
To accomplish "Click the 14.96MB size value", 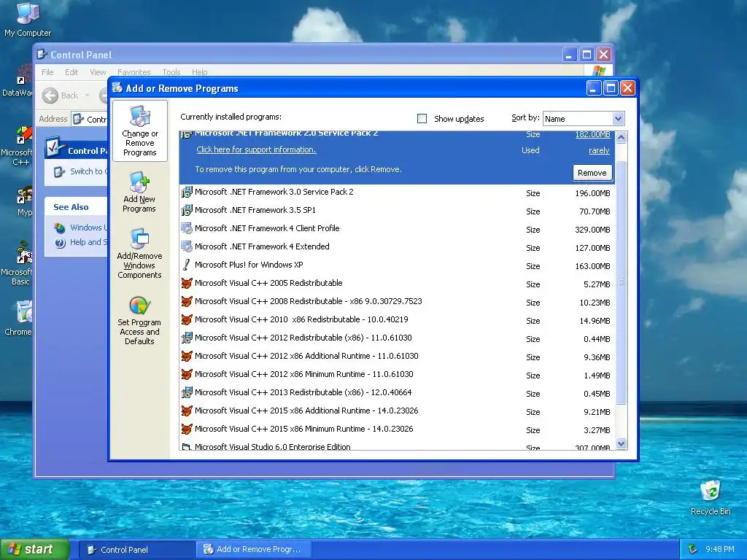I will [595, 321].
